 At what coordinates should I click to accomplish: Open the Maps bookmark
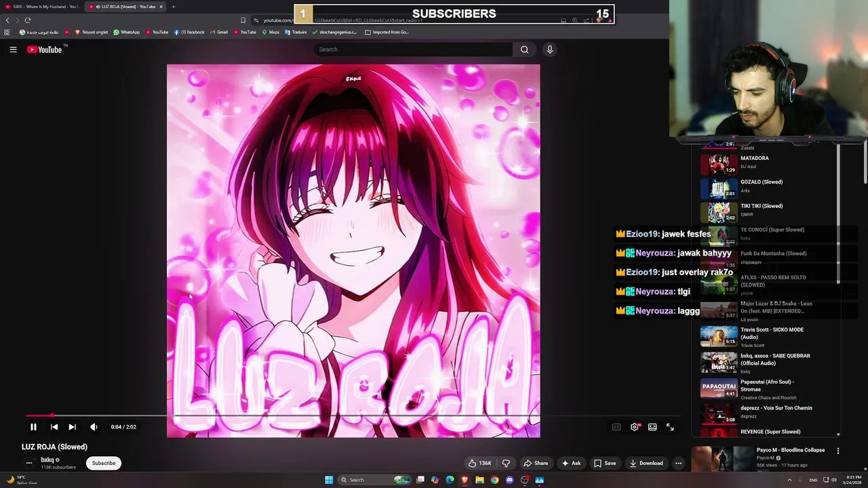tap(271, 32)
